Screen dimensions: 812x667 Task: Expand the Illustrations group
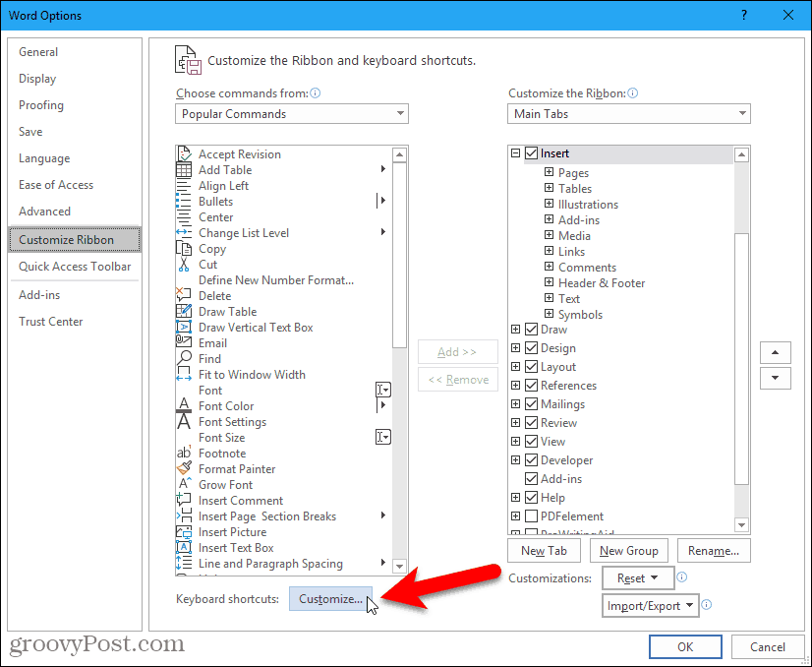click(x=549, y=204)
